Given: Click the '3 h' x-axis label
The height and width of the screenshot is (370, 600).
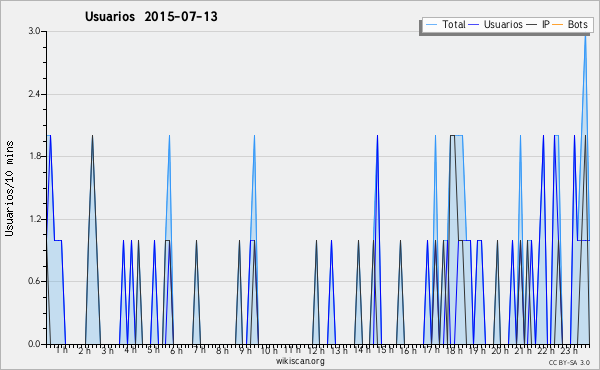Looking at the screenshot, I should click(108, 350).
